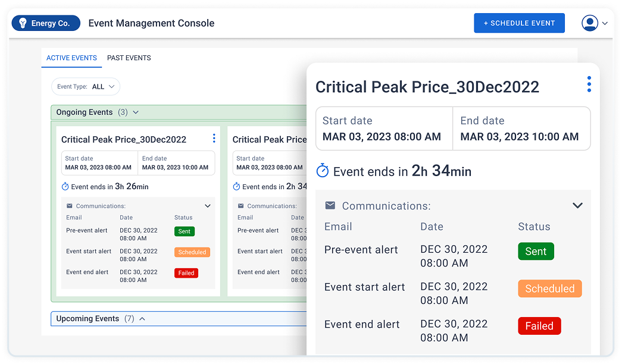622x364 pixels.
Task: Toggle the Scheduled badge for Event start alert
Action: pyautogui.click(x=549, y=288)
